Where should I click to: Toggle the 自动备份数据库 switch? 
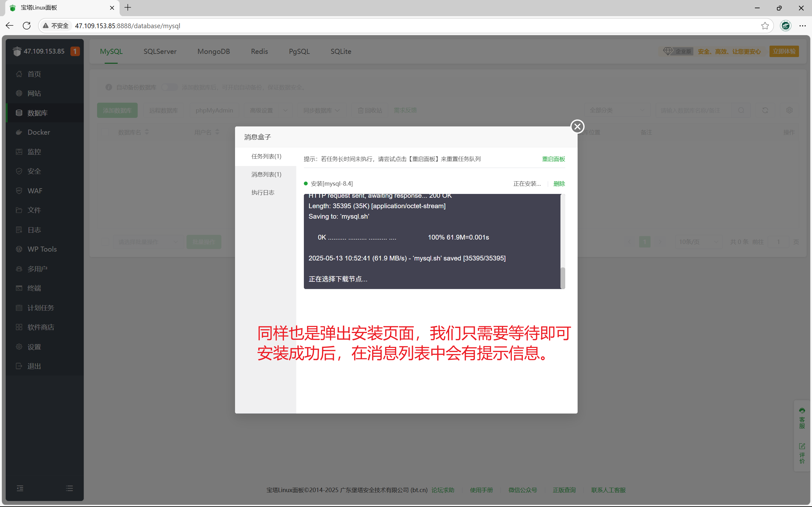point(169,87)
